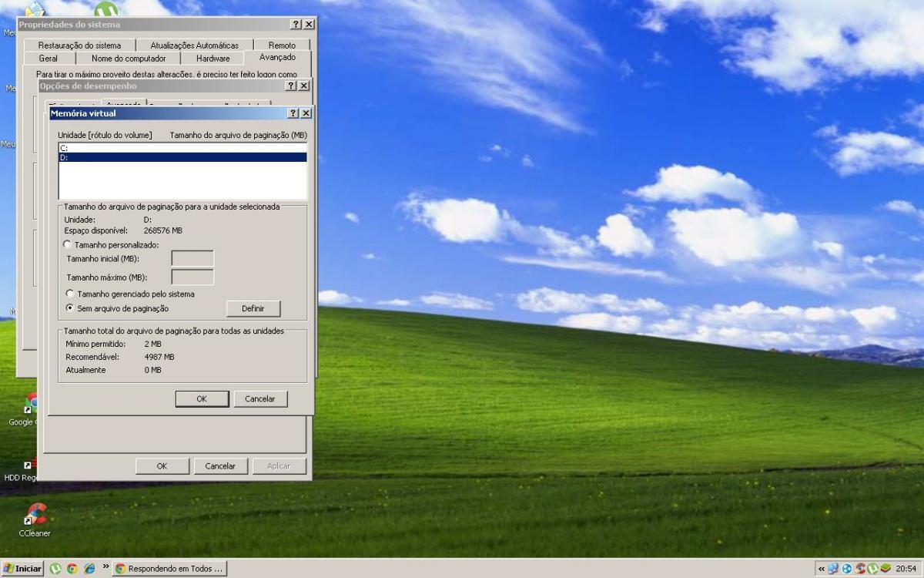Select the Hardware tab
This screenshot has width=924, height=578.
point(213,58)
